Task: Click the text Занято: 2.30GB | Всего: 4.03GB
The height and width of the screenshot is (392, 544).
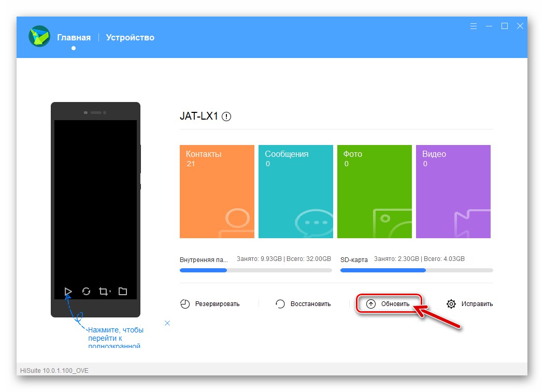Action: pos(419,259)
